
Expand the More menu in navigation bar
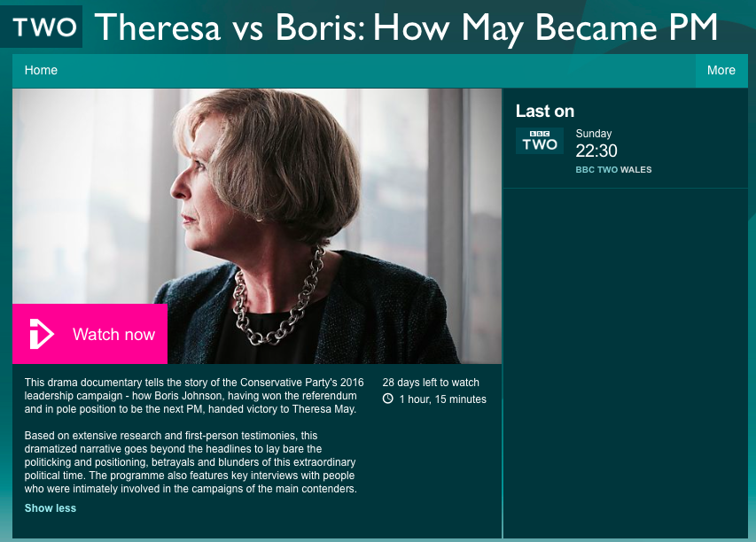pos(721,70)
